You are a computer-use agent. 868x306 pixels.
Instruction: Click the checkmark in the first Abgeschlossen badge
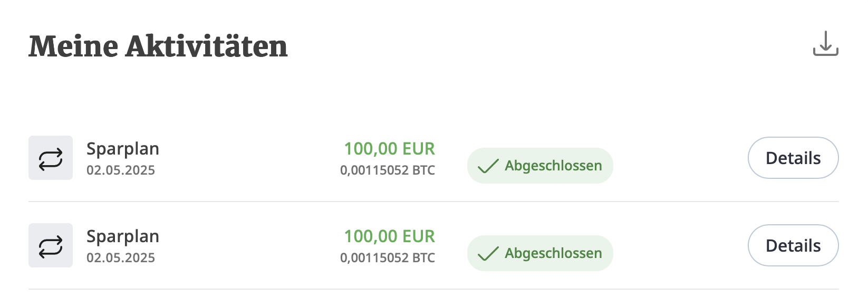coord(488,166)
